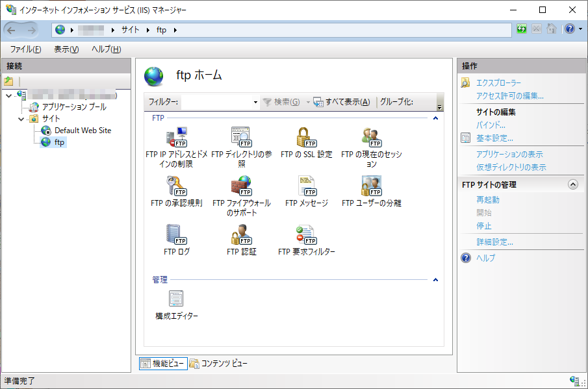Open FTP メッセージ icon
The width and height of the screenshot is (588, 389).
307,192
